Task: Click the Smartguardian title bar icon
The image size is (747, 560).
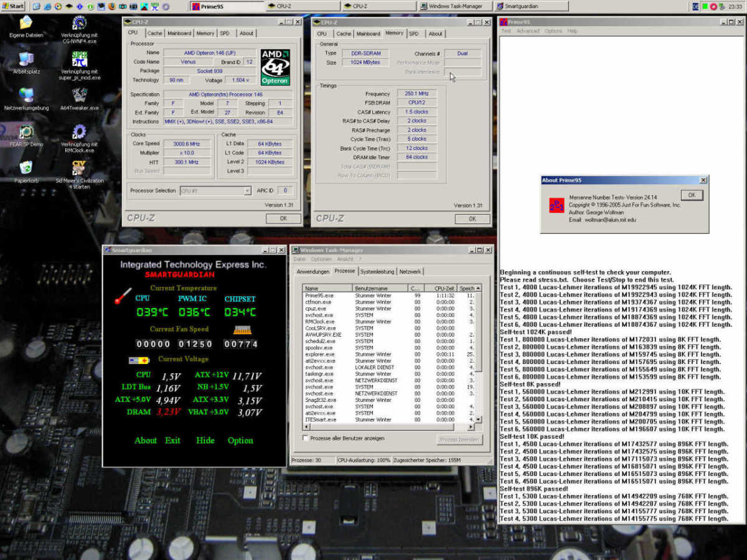Action: [x=108, y=250]
